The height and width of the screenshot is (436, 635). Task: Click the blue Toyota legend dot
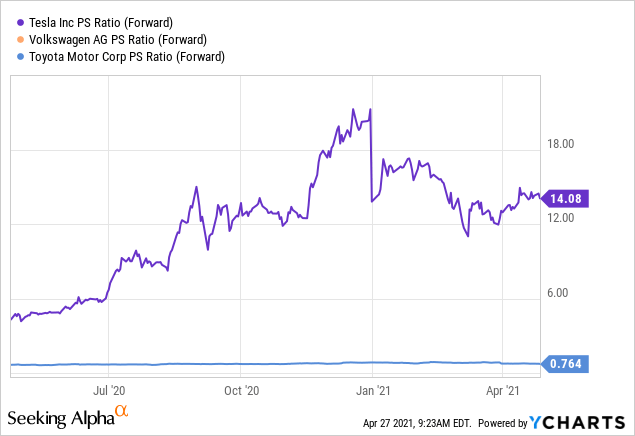[20, 57]
